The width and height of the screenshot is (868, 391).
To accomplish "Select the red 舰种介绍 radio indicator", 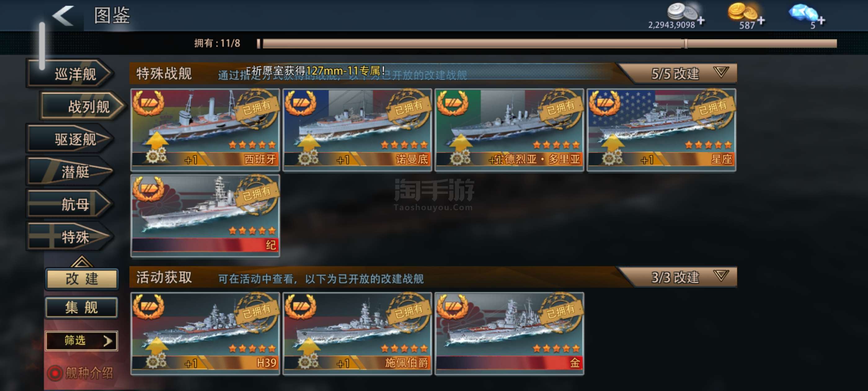I will click(55, 373).
